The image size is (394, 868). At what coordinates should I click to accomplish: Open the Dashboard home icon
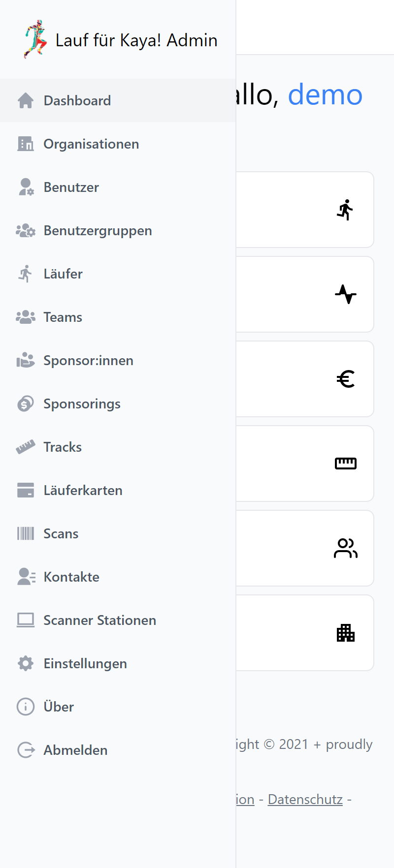pos(26,100)
